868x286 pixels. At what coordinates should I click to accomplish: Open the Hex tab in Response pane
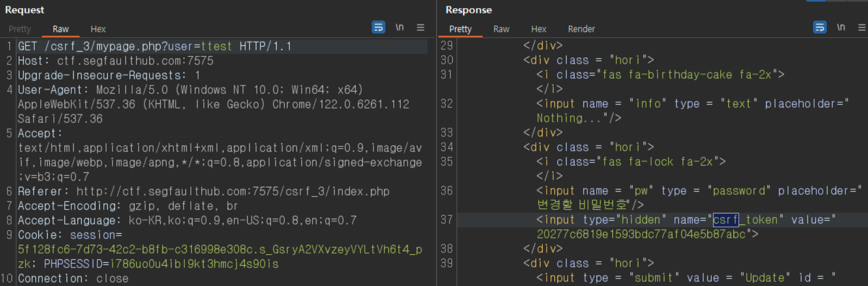coord(539,29)
